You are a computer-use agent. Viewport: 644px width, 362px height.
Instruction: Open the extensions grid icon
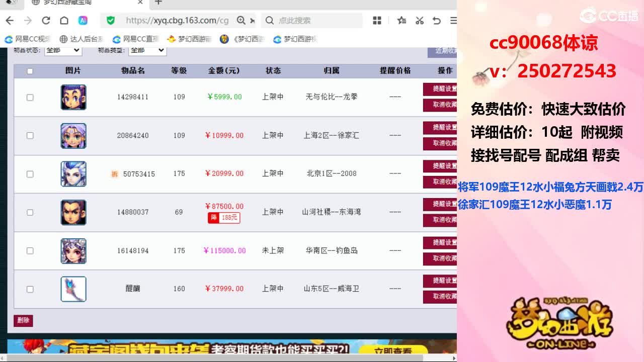pos(377,21)
